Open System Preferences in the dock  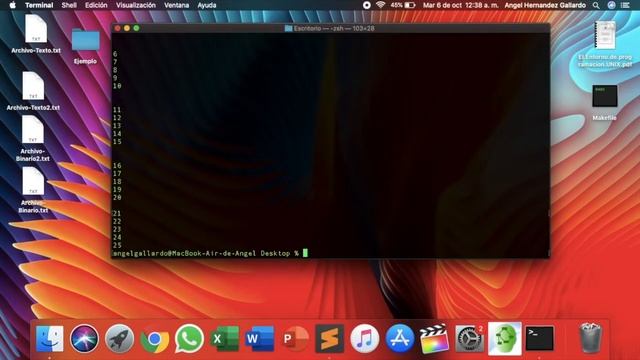[x=469, y=338]
